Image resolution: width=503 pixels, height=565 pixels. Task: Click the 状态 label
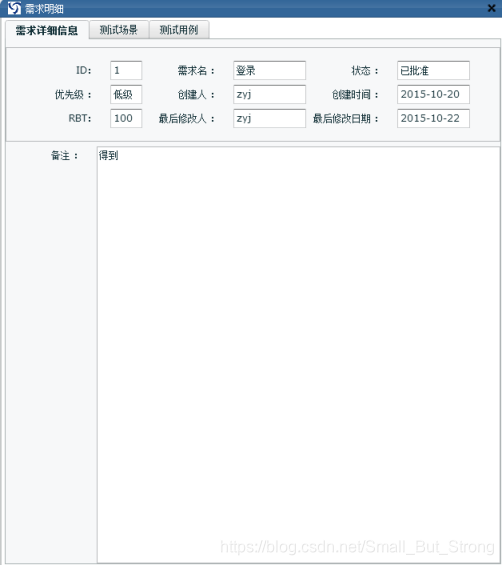pos(365,71)
